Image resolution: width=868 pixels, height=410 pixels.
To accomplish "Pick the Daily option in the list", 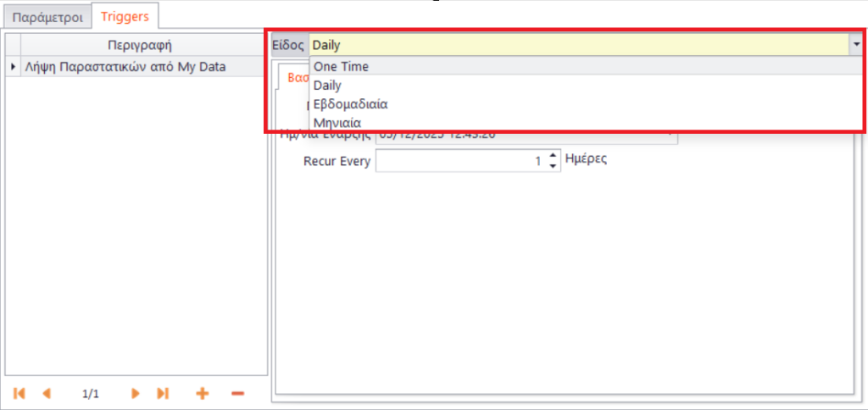I will click(327, 86).
